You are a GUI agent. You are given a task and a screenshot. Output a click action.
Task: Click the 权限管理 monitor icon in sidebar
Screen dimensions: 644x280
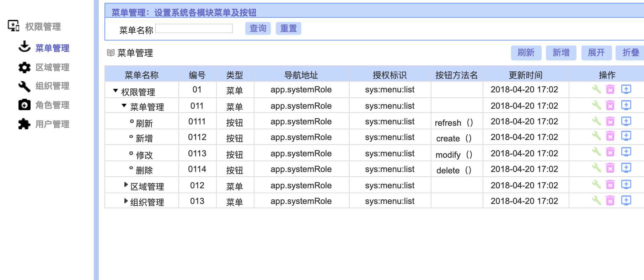point(14,26)
